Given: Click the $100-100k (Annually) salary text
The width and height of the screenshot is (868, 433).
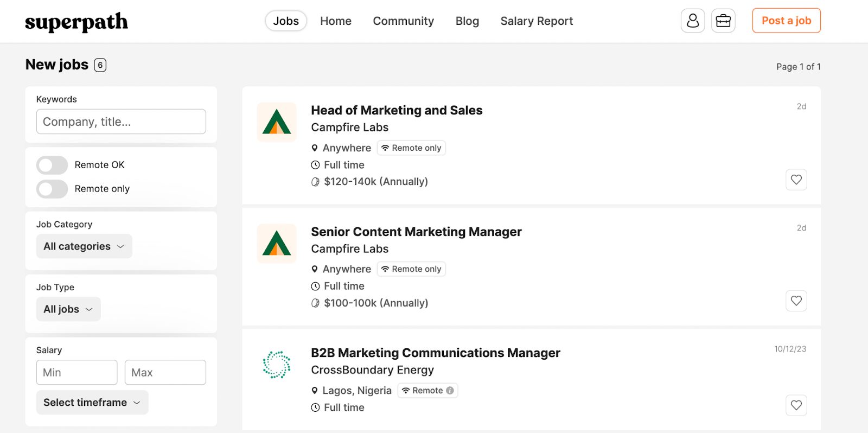Looking at the screenshot, I should click(376, 303).
